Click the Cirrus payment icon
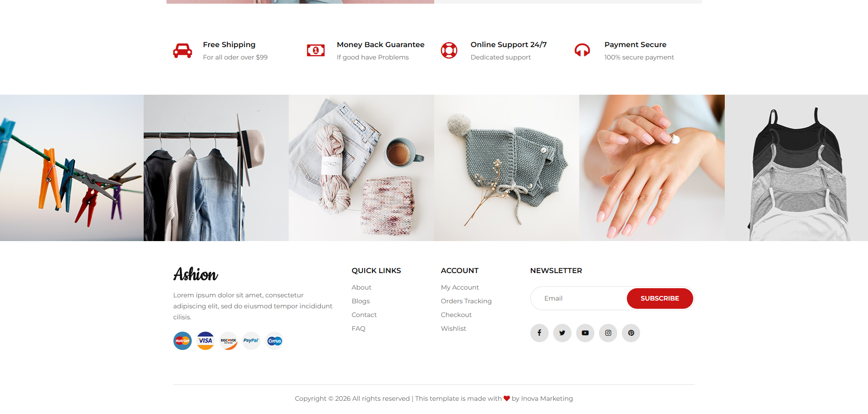Screen dimensions: 868x414 (275, 341)
